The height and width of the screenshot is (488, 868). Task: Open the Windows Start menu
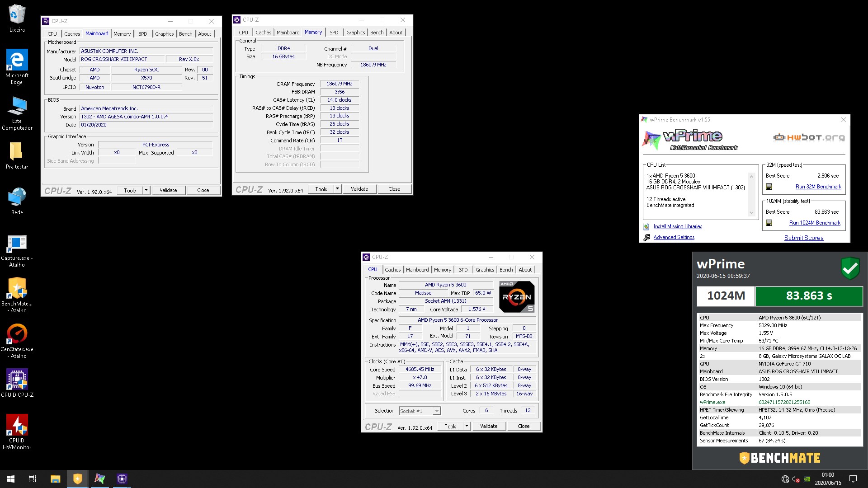click(11, 479)
